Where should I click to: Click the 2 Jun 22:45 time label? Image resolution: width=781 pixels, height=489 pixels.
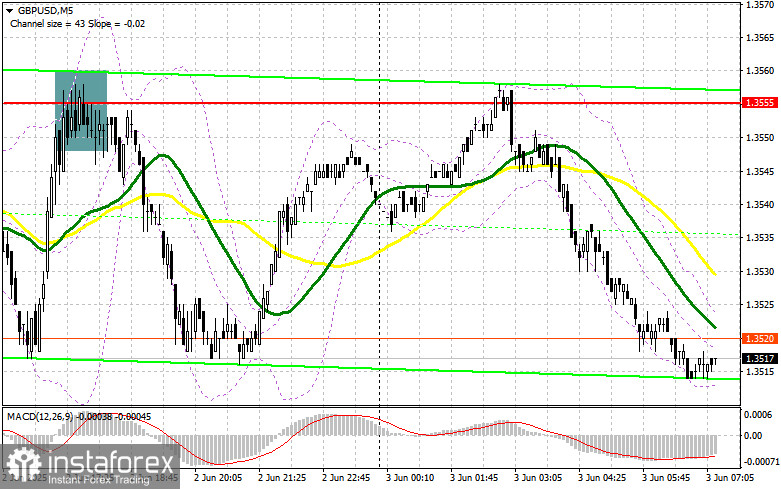(x=346, y=478)
